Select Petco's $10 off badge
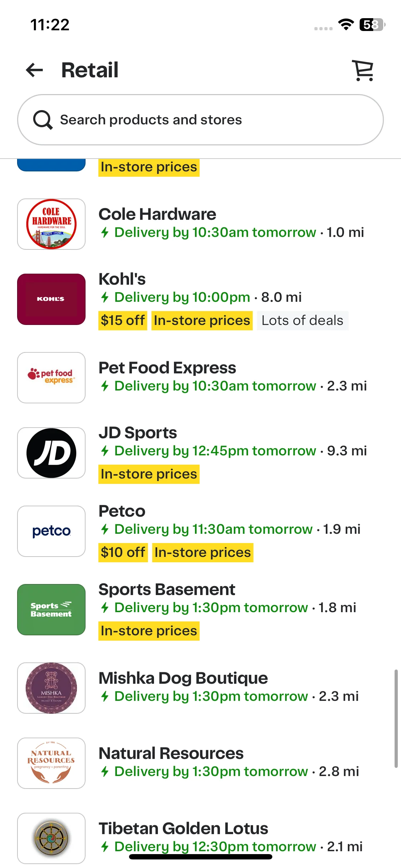The height and width of the screenshot is (868, 401). click(x=123, y=552)
